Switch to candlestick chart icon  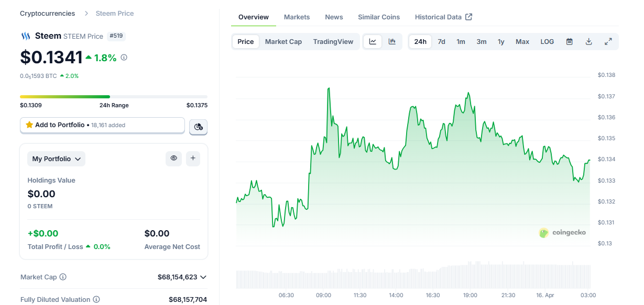tap(392, 42)
